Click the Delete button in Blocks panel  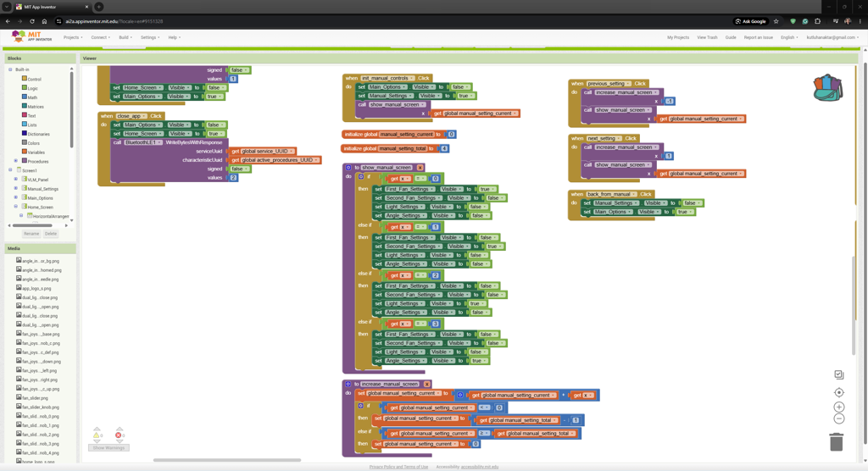(x=51, y=234)
